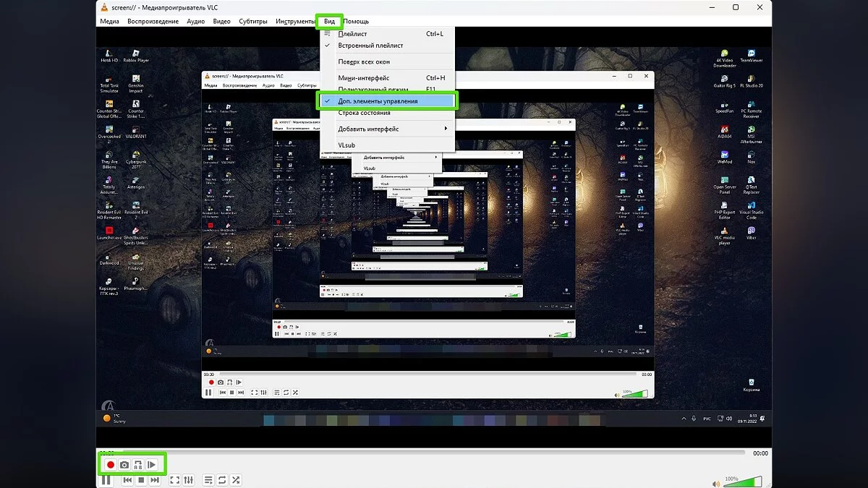Expand the Добавить интерфейс submenu

(387, 129)
